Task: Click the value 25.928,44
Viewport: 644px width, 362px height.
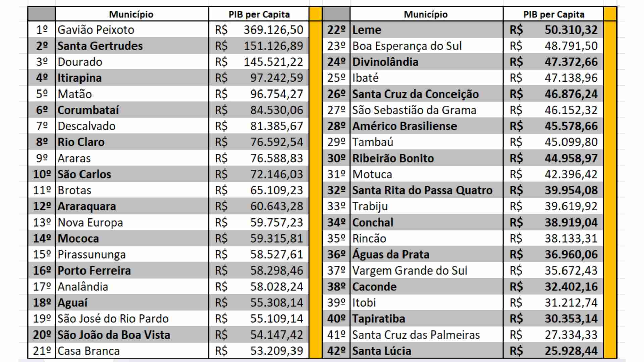Action: (x=571, y=351)
